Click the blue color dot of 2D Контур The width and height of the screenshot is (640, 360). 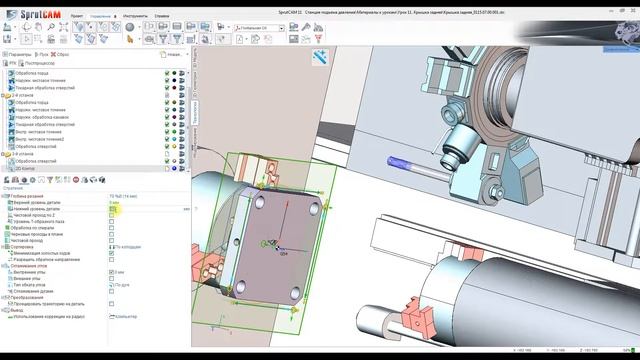[174, 169]
